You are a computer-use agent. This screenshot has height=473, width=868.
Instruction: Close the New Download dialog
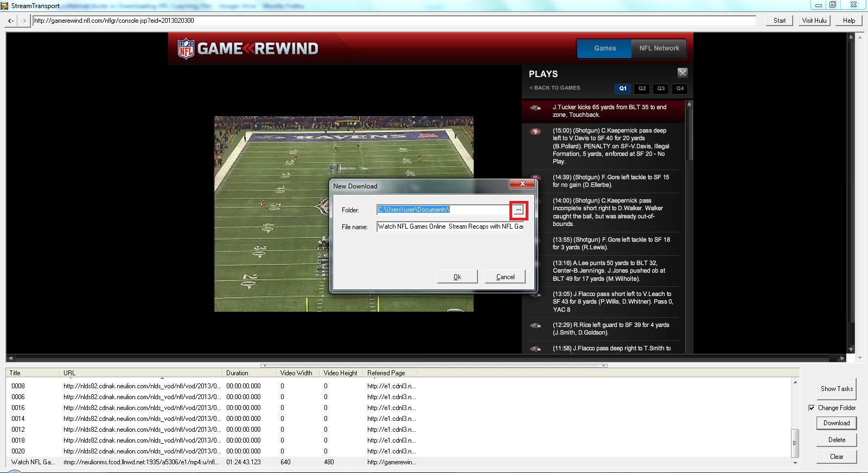point(522,184)
